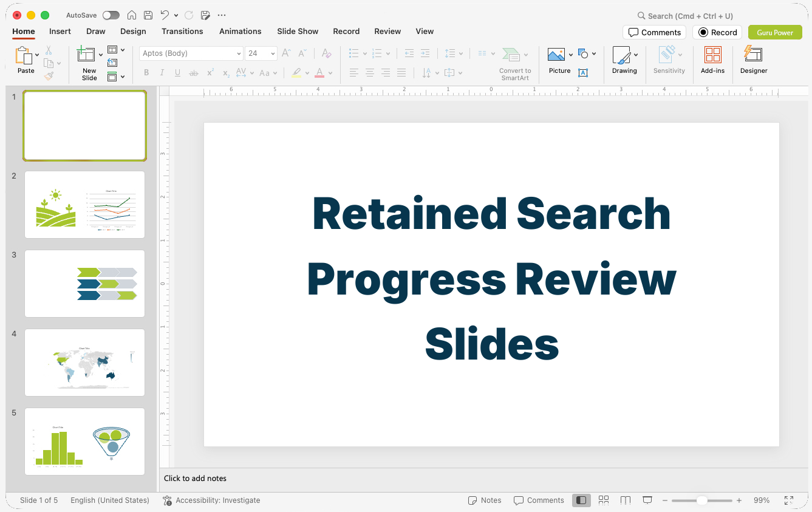Open the Section dropdown
The width and height of the screenshot is (812, 512).
click(x=116, y=77)
